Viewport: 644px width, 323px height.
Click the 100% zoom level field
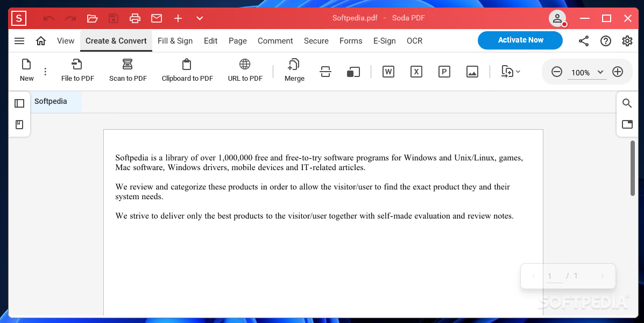click(581, 73)
